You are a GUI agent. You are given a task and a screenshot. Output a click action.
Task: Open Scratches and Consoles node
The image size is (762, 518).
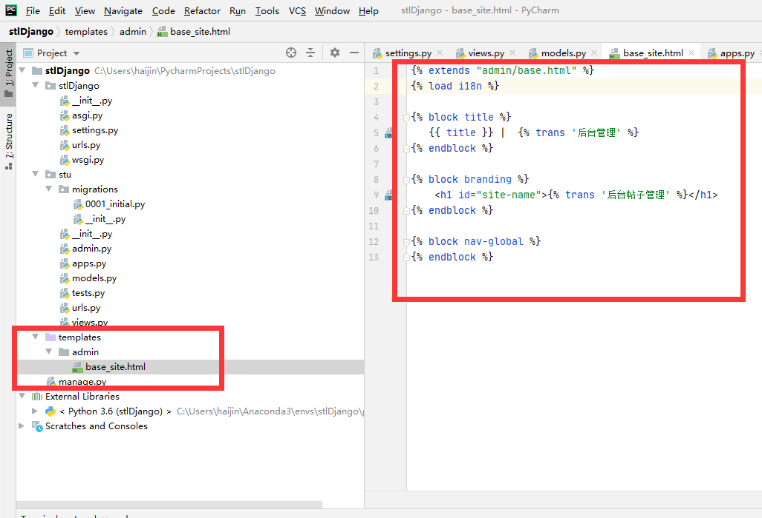pyautogui.click(x=96, y=426)
